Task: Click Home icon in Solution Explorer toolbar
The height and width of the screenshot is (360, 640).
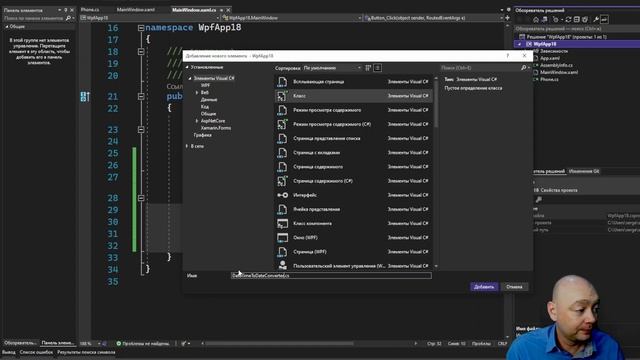Action: point(536,19)
